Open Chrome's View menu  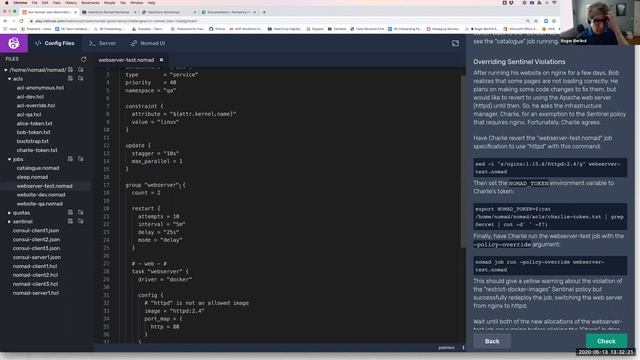coord(57,2)
